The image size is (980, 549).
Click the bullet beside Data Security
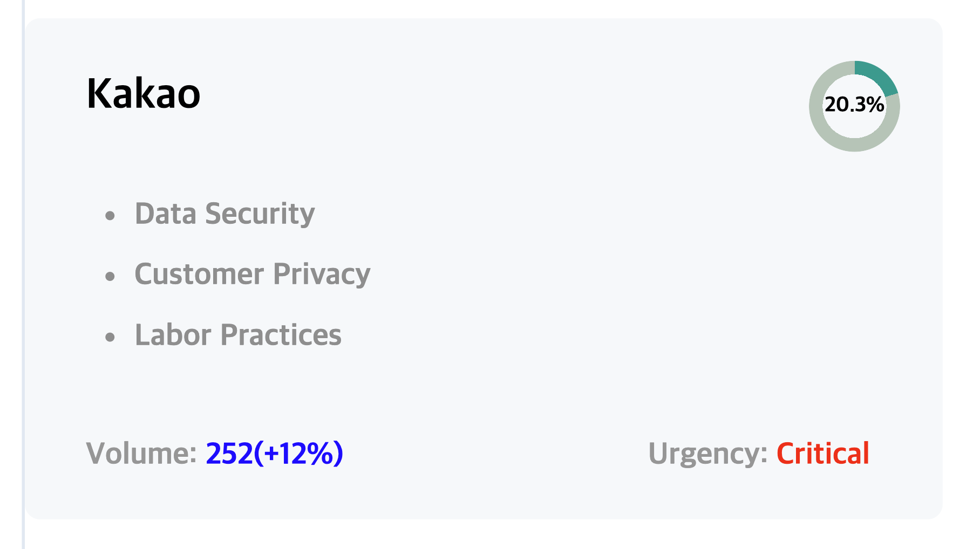click(110, 216)
